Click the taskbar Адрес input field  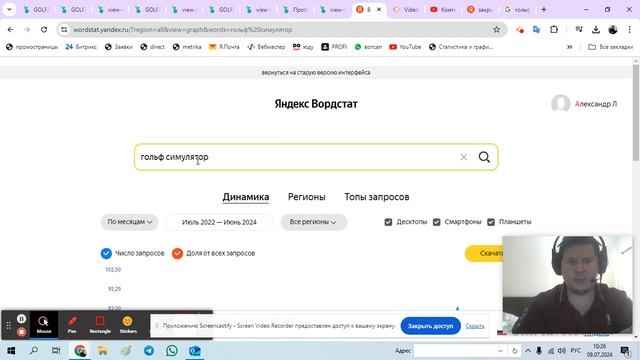(459, 351)
